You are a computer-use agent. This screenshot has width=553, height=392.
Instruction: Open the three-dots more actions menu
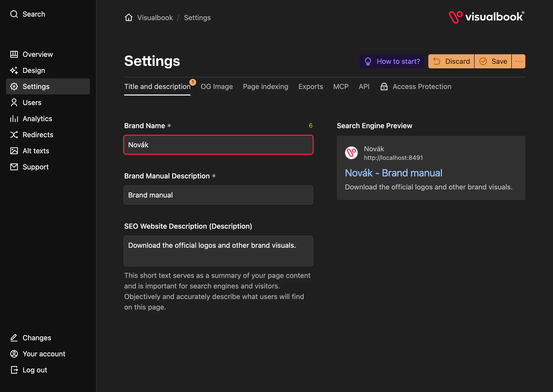tap(519, 61)
